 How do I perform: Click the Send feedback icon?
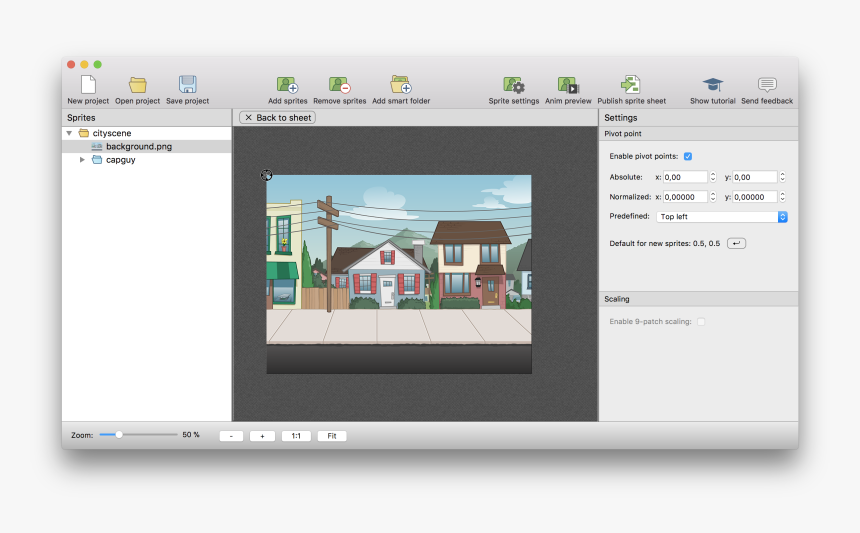(x=767, y=85)
